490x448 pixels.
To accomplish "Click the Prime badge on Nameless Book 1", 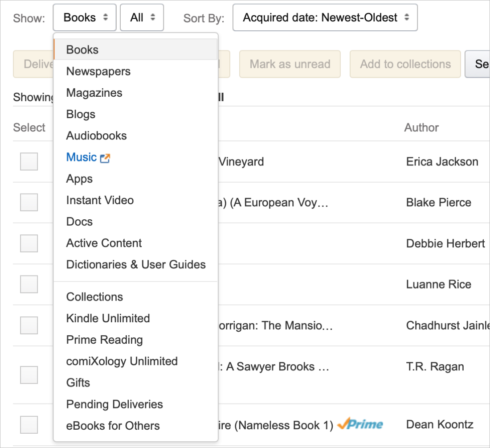I will coord(360,424).
